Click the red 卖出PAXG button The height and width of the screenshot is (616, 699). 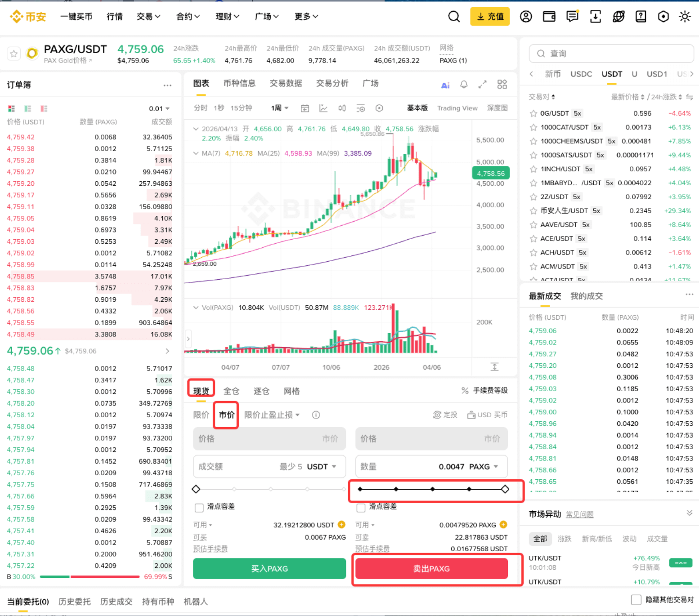coord(431,568)
